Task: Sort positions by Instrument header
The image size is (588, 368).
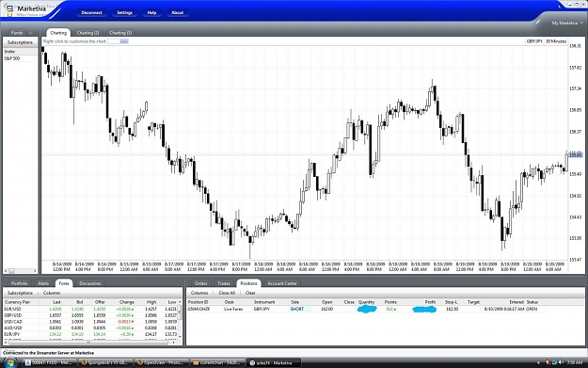Action: 264,302
